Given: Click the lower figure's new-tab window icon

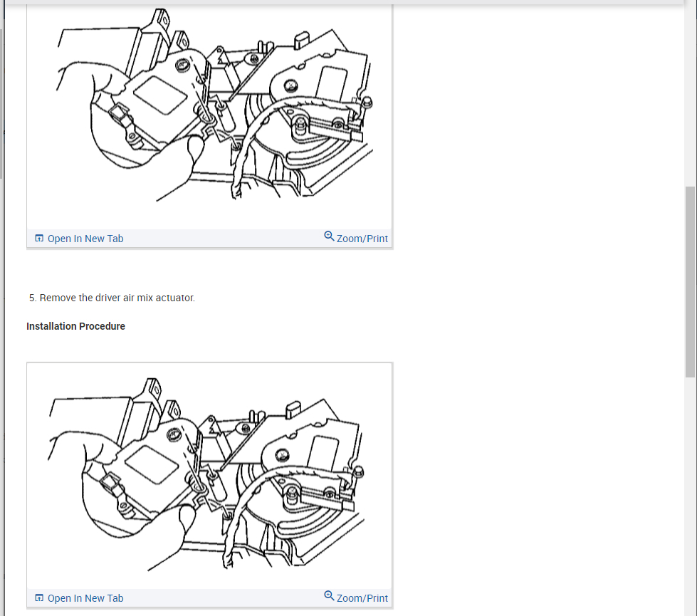Looking at the screenshot, I should click(x=39, y=597).
